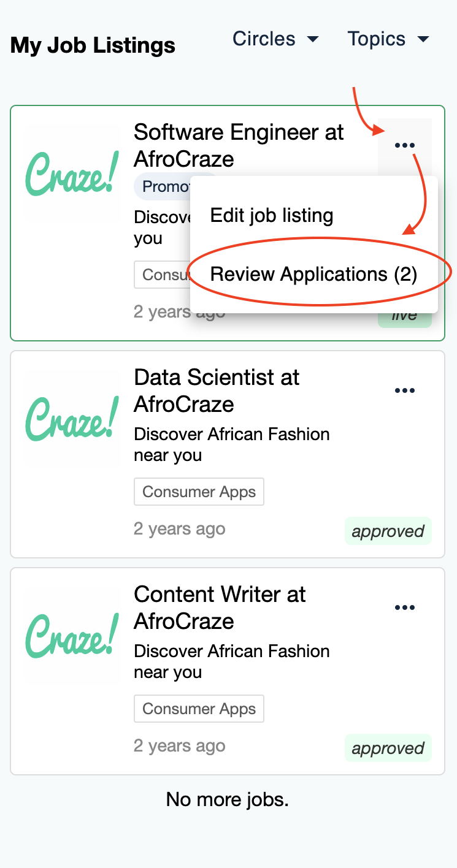Image resolution: width=457 pixels, height=868 pixels.
Task: Expand the Topics dropdown
Action: [388, 39]
